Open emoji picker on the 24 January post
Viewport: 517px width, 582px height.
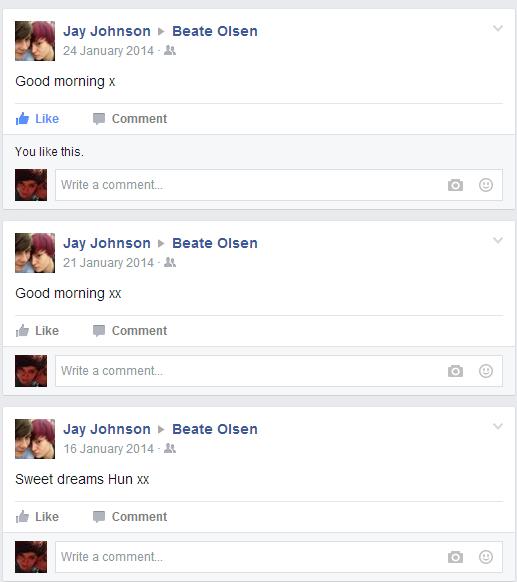click(486, 185)
